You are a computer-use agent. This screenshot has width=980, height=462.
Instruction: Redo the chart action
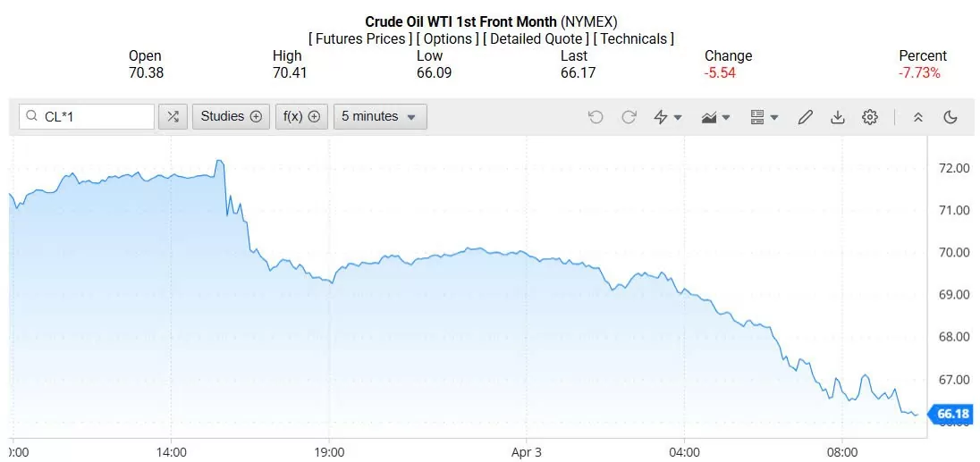(x=629, y=117)
